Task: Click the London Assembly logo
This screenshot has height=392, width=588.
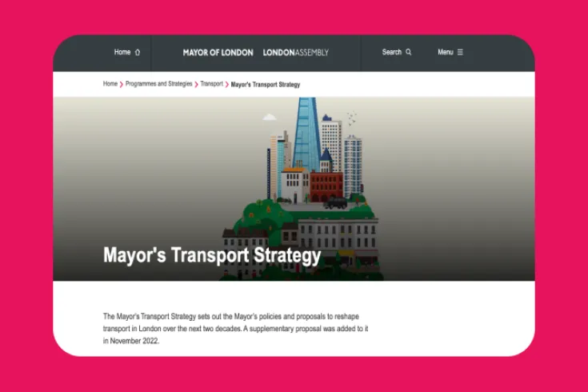Action: pyautogui.click(x=295, y=53)
